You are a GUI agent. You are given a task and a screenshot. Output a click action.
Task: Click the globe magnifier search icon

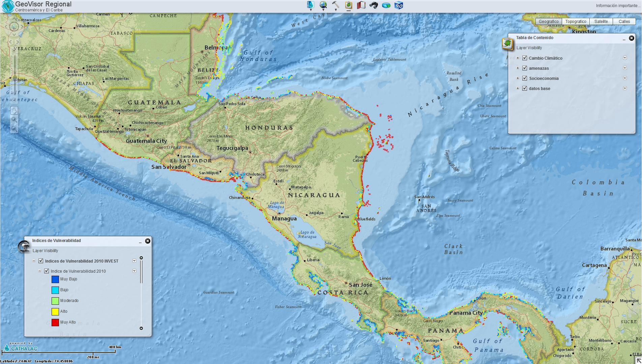(x=323, y=5)
